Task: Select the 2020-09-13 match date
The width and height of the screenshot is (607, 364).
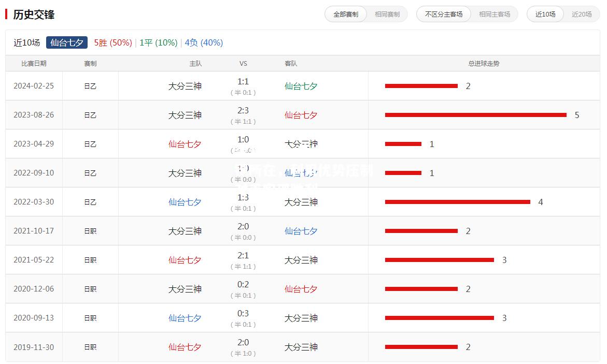Action: 34,318
